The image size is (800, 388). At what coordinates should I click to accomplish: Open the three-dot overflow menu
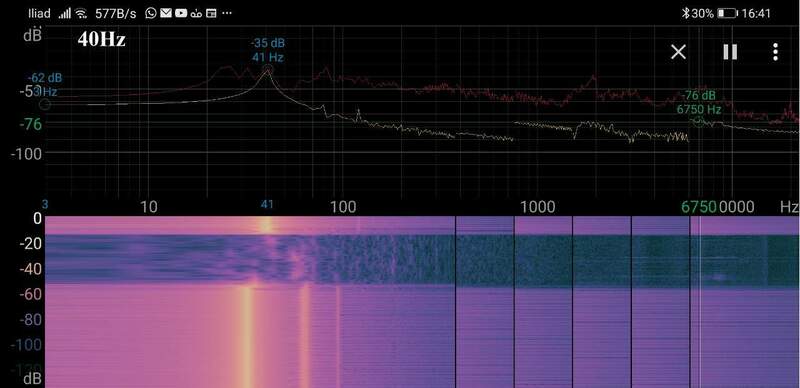click(775, 52)
